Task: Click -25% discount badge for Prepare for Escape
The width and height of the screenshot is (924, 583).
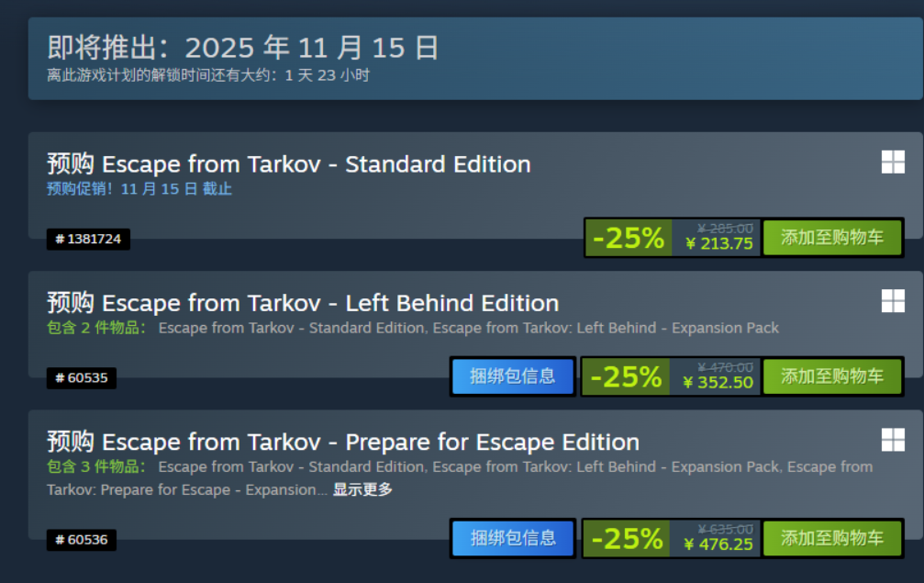Action: tap(627, 539)
